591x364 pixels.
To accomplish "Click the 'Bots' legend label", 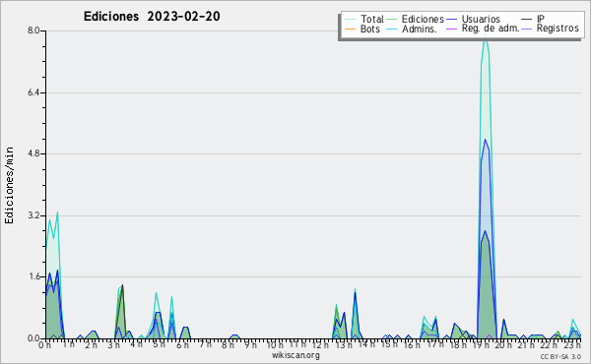I will pos(369,29).
